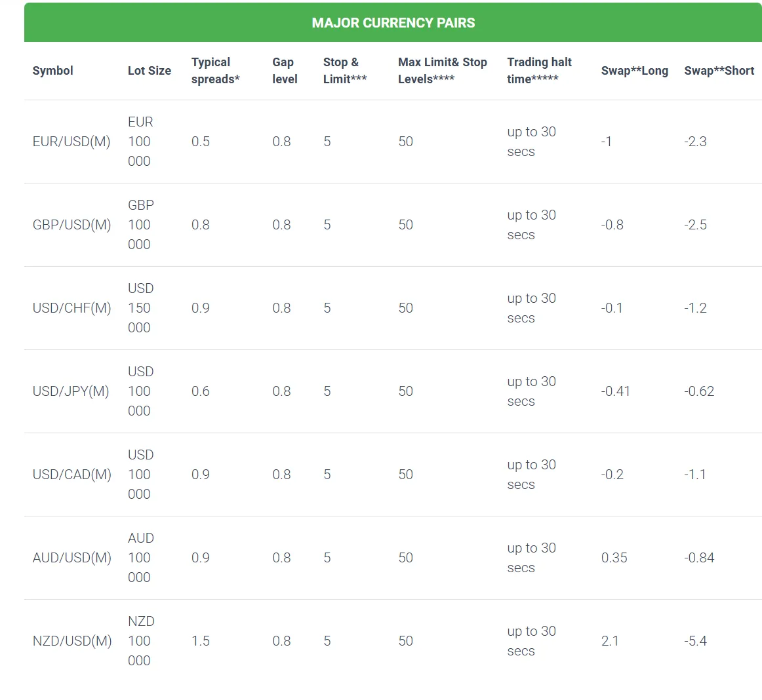
Task: Select the EUR 100 000 lot size
Action: coord(140,142)
